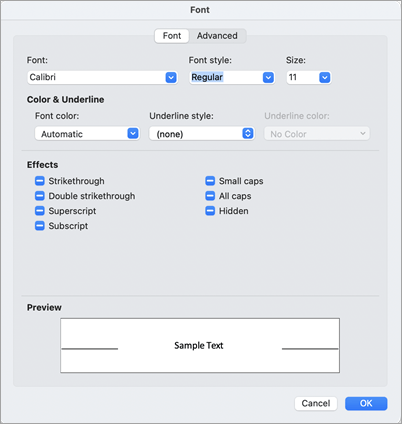Click into the Calibri font name field
Screen dimensions: 402x424
(96, 77)
